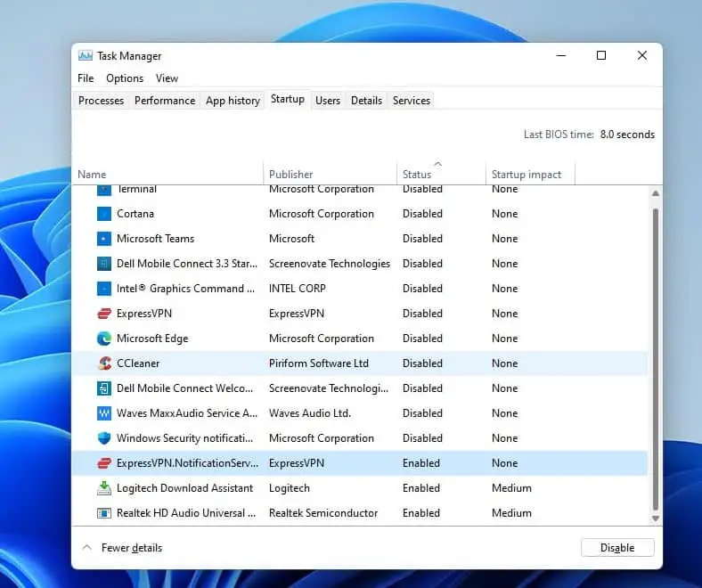Select the CCleaner icon
Viewport: 702px width, 588px height.
coord(103,363)
